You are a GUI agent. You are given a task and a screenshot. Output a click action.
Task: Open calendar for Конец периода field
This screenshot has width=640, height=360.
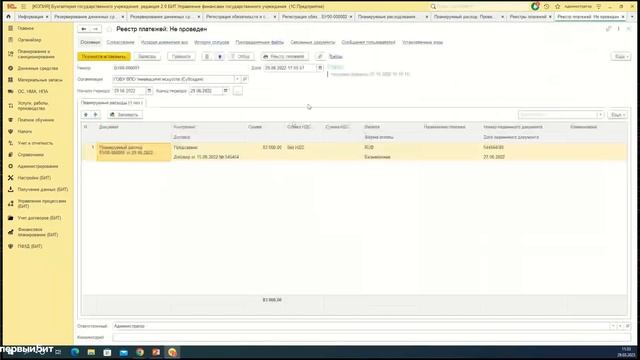click(x=225, y=91)
